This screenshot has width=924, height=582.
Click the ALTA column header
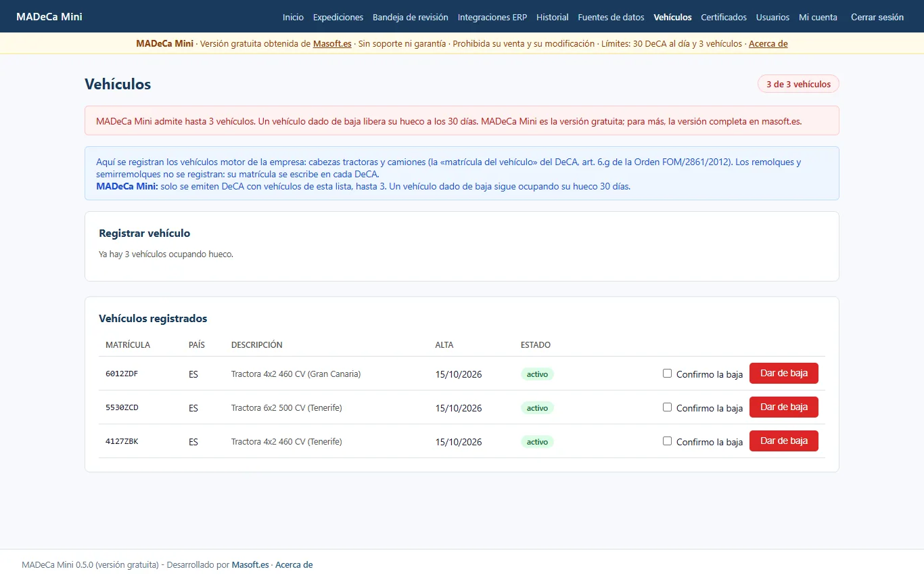click(x=444, y=345)
